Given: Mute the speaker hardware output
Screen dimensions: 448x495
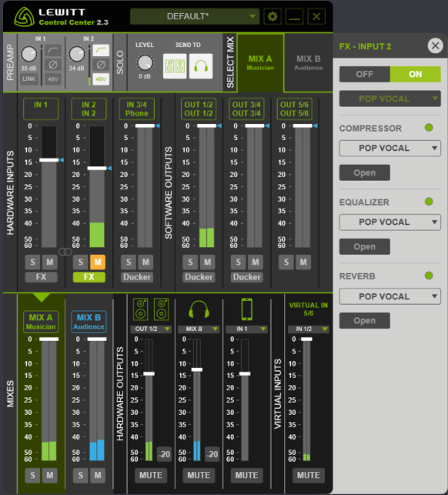Looking at the screenshot, I should (151, 475).
